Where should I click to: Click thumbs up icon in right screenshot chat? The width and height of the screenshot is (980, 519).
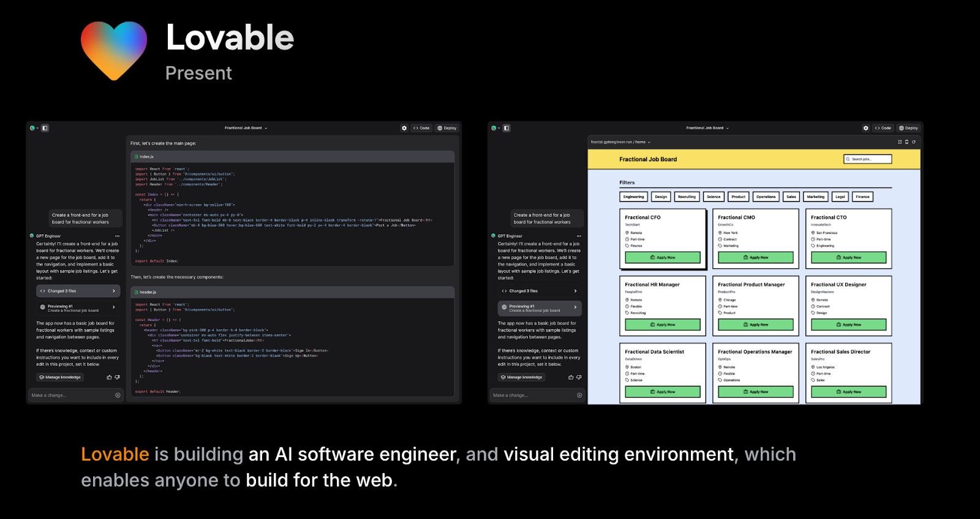pos(571,377)
